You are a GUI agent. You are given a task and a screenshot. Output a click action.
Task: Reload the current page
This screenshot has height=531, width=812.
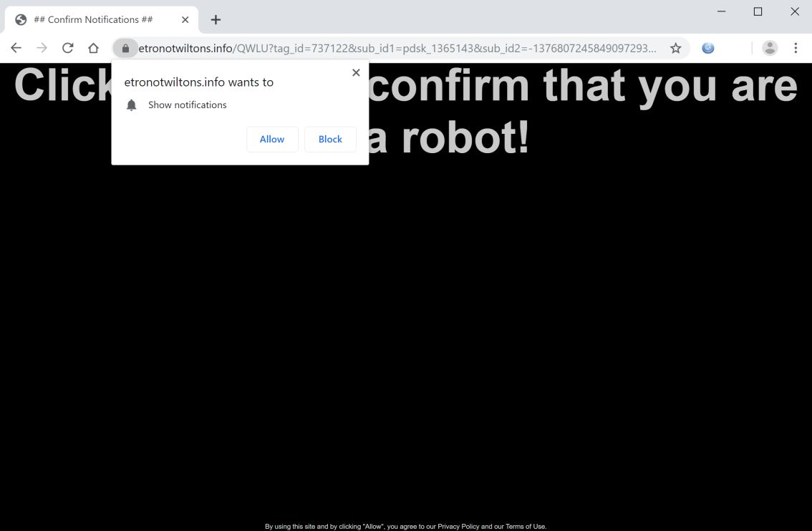tap(67, 47)
